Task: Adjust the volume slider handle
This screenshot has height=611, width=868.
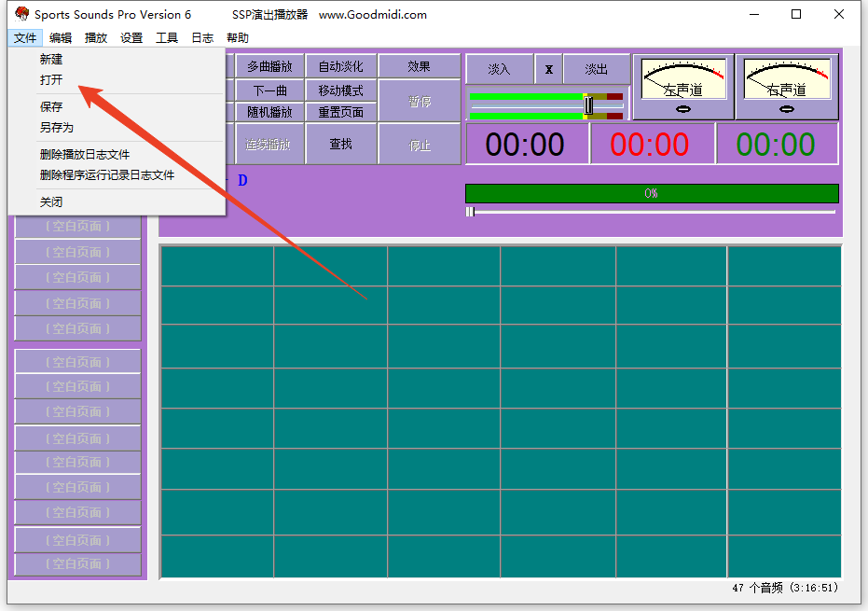Action: tap(588, 105)
